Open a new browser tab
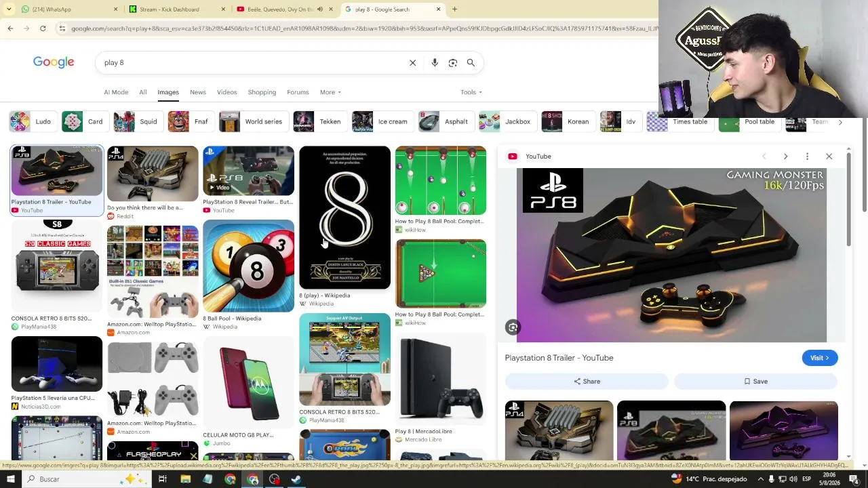The width and height of the screenshot is (868, 488). coord(454,9)
